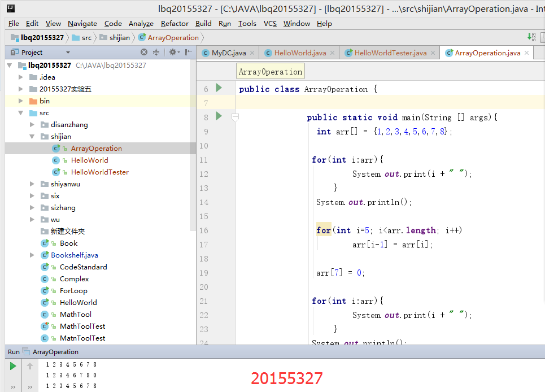Expand the shiyanwu package
Screen dimensions: 545x392
pos(32,184)
